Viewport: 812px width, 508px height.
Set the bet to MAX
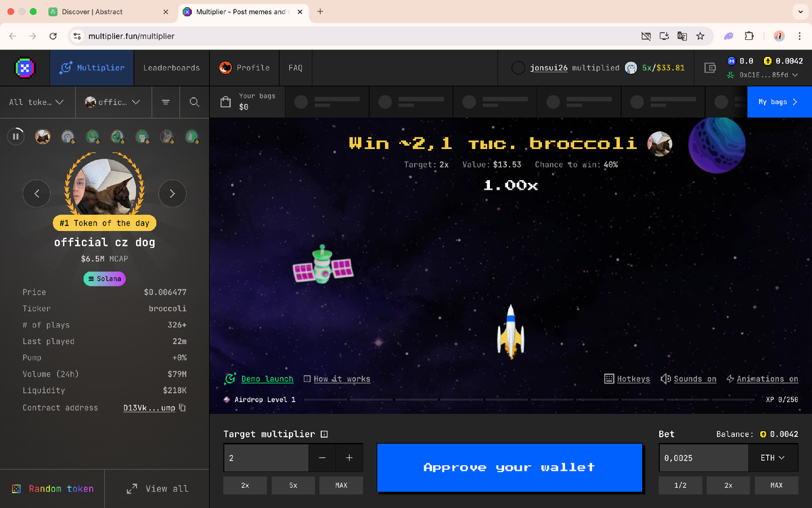776,485
